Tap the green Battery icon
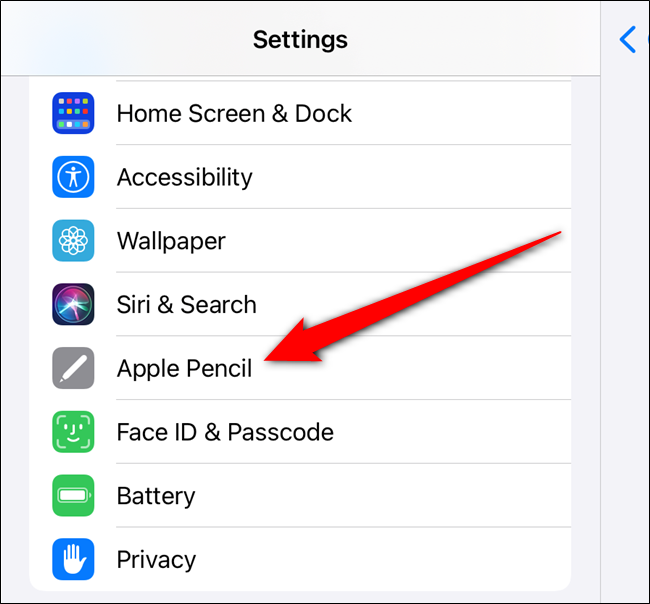 pyautogui.click(x=73, y=495)
